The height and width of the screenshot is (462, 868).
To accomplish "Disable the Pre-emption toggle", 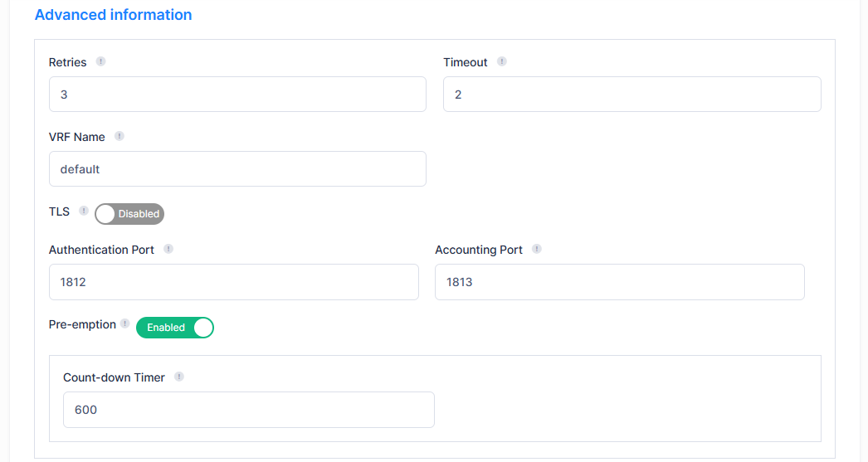I will click(175, 328).
